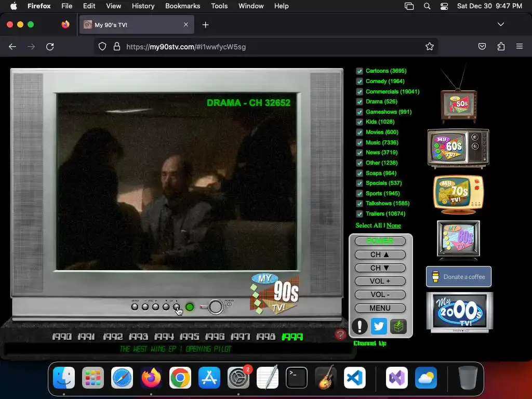Open the File menu
The image size is (532, 399).
click(66, 6)
